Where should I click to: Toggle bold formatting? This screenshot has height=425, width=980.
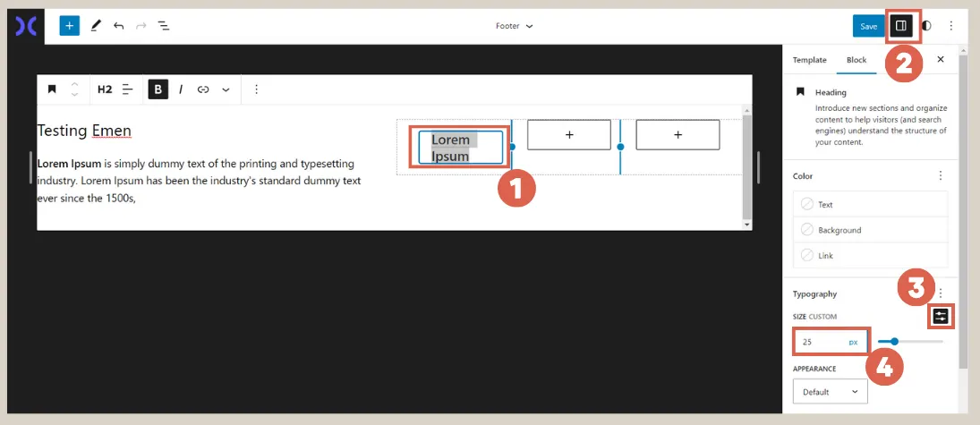[x=158, y=89]
